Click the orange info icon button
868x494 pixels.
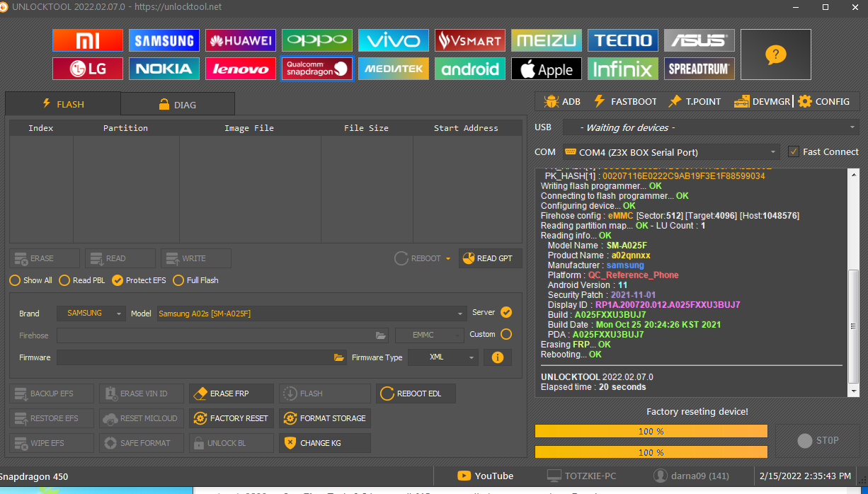click(x=498, y=357)
